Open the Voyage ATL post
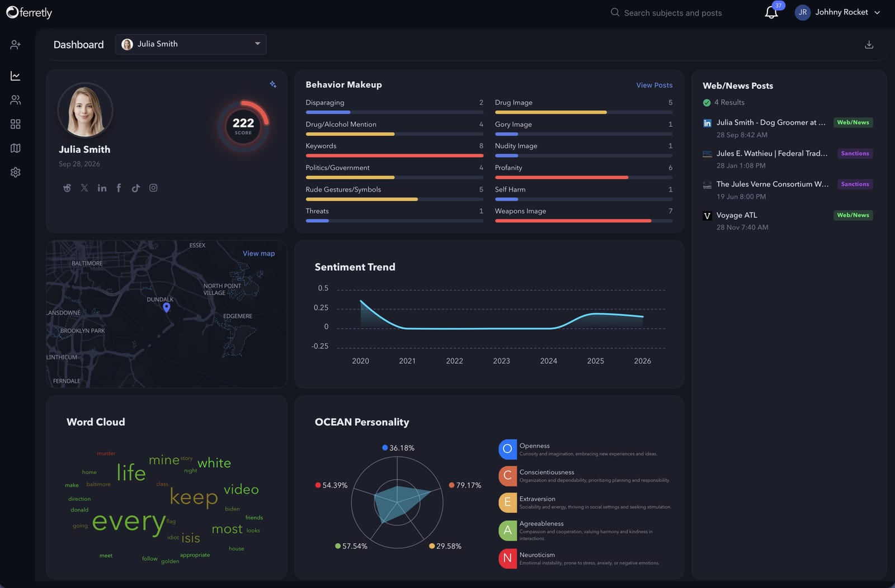This screenshot has width=895, height=588. click(737, 215)
